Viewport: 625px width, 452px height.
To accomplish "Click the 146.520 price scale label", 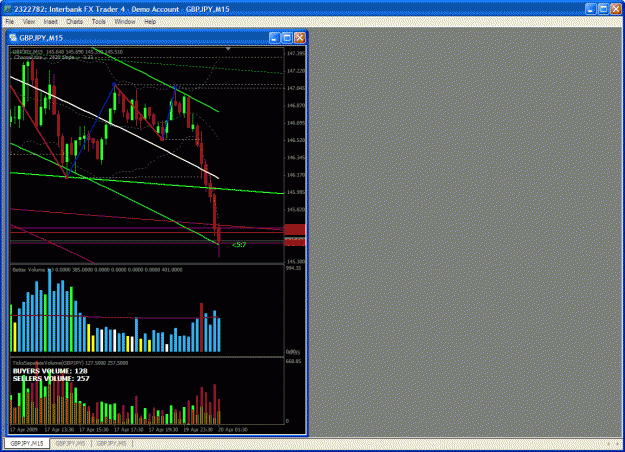I will click(x=296, y=140).
